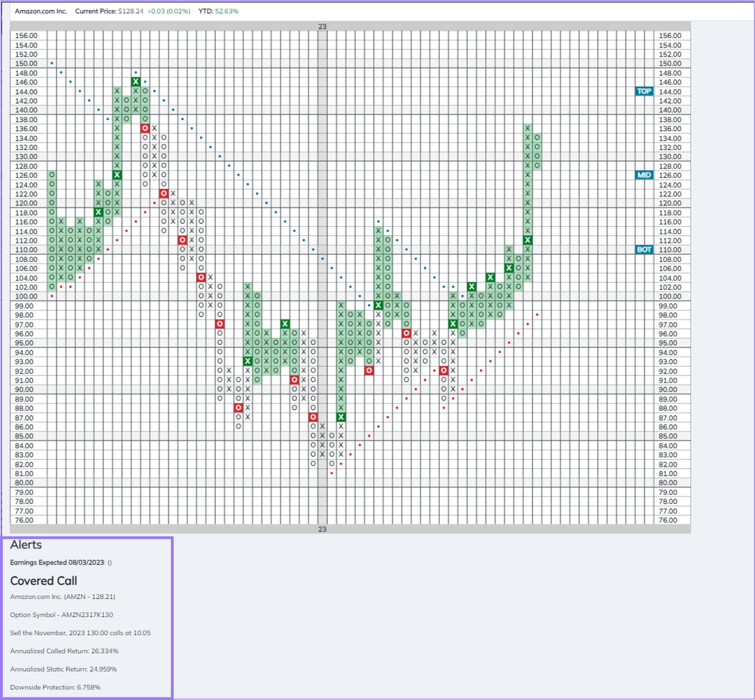Click the Current Price $128.24 value
The height and width of the screenshot is (700, 755).
click(x=131, y=11)
